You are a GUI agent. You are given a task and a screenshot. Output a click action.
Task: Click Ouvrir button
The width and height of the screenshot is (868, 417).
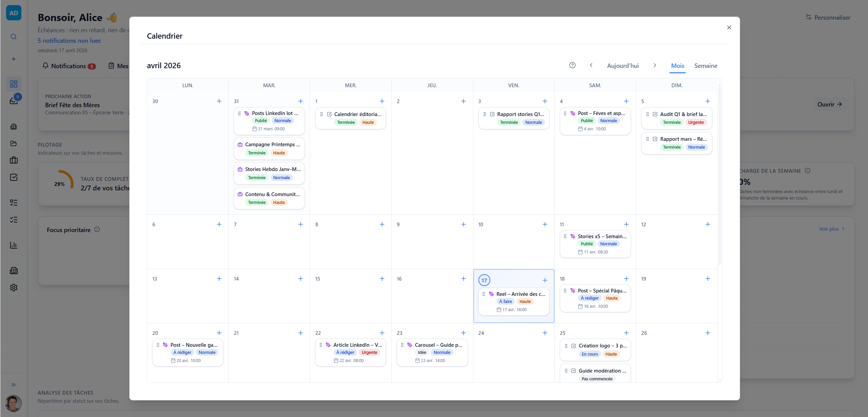pos(830,104)
